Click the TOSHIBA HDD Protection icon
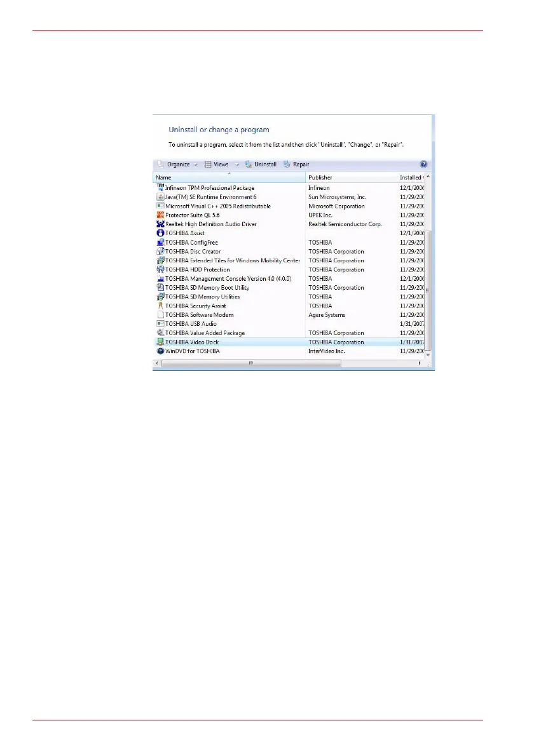 pos(160,269)
